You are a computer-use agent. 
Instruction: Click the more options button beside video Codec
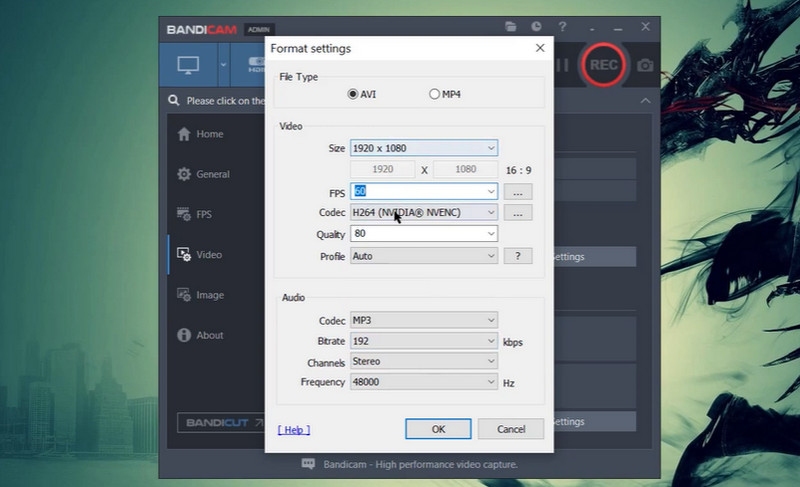tap(518, 213)
